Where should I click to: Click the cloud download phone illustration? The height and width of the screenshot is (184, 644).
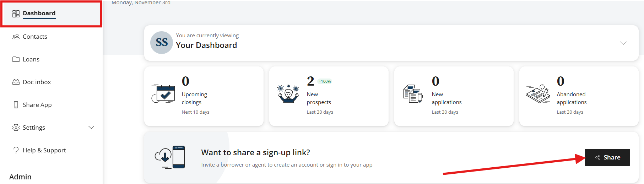(170, 157)
